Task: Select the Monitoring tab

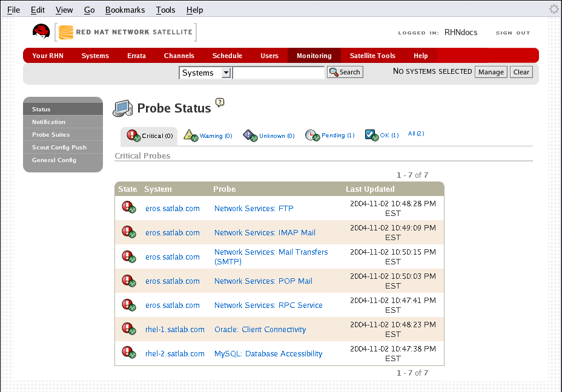Action: (314, 56)
